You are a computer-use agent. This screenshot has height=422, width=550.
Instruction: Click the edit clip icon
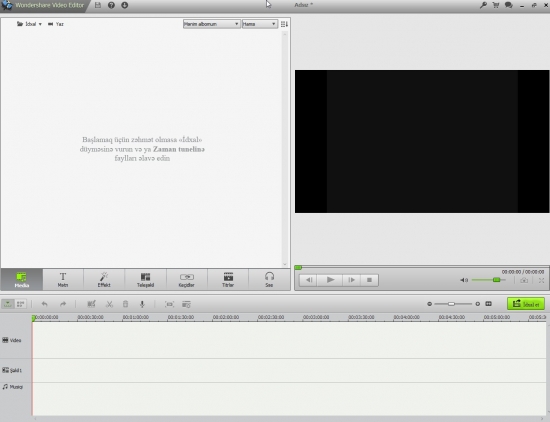(x=91, y=304)
